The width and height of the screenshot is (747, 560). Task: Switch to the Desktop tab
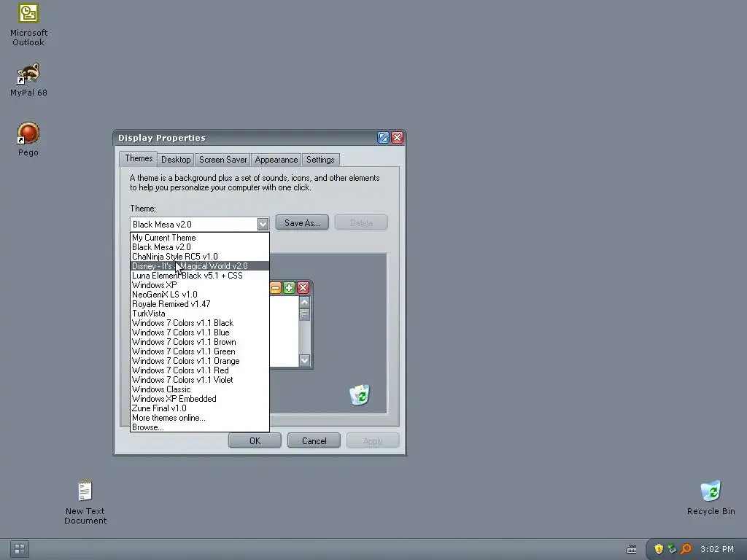tap(176, 160)
